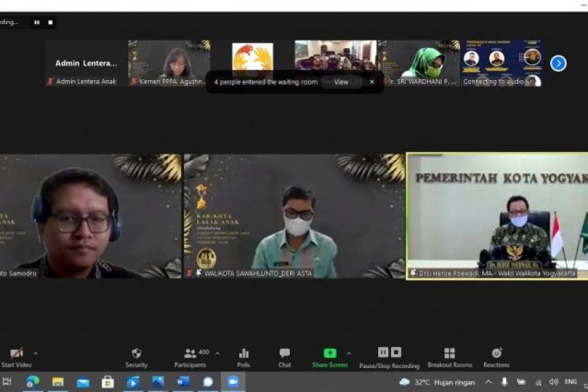Launch the Polls window
The image size is (588, 392).
point(243,357)
